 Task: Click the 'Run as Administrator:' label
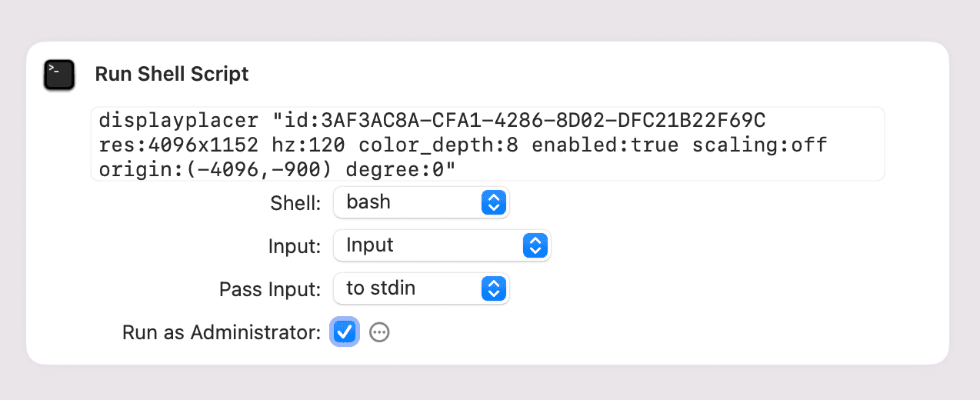(221, 333)
